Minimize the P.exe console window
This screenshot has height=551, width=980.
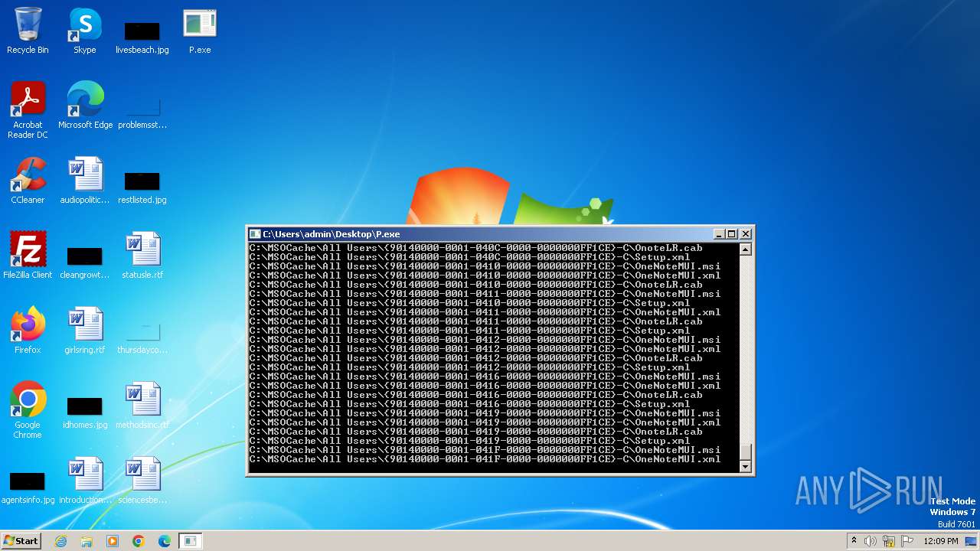pos(719,234)
